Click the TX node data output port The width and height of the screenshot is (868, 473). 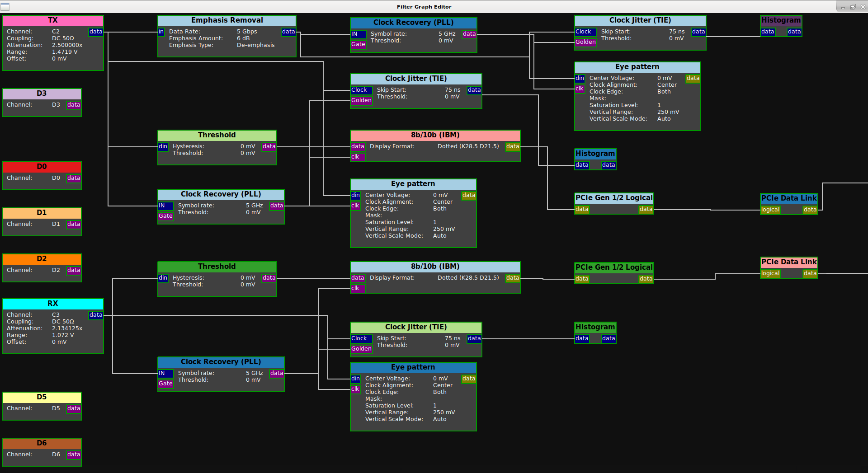[96, 32]
